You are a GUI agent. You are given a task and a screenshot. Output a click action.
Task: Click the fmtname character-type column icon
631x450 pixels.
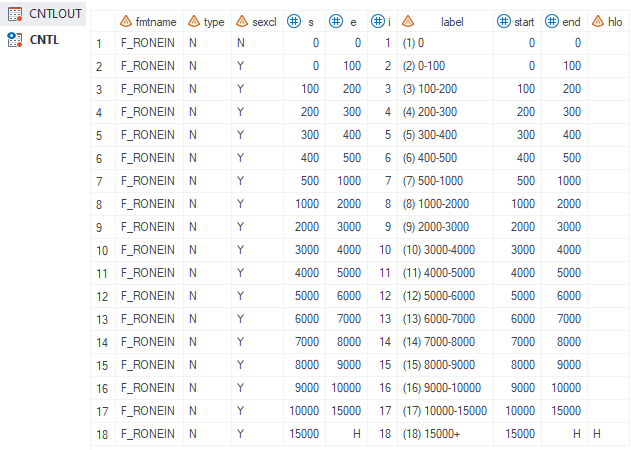[x=126, y=21]
